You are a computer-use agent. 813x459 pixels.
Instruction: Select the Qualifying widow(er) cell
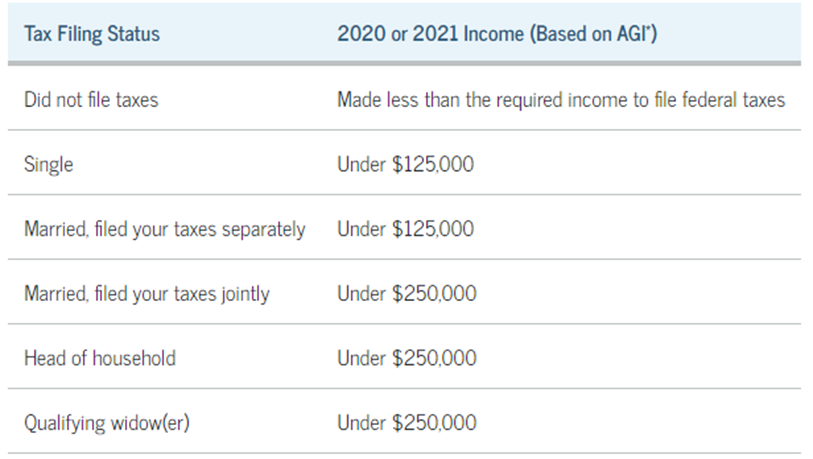pyautogui.click(x=107, y=423)
